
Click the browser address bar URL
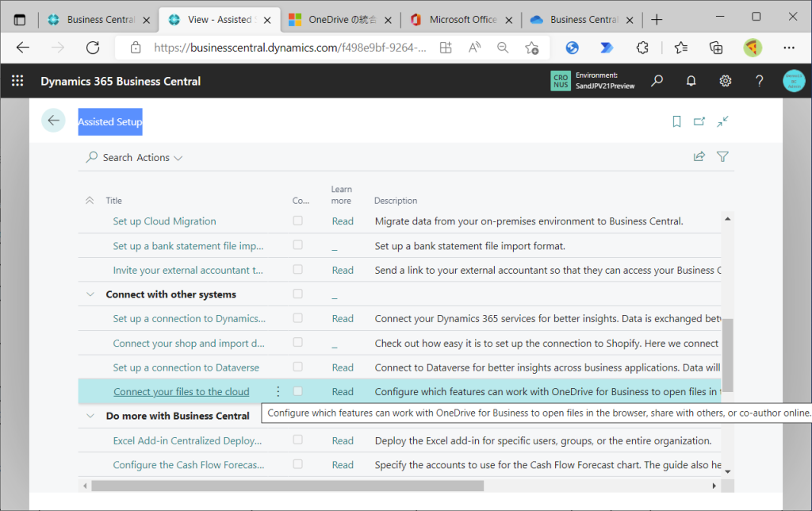coord(290,48)
